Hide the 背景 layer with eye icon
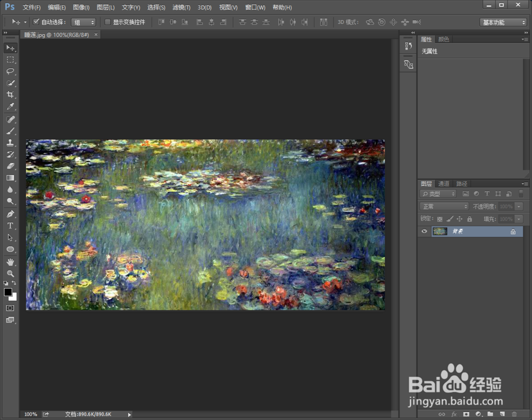This screenshot has width=532, height=420. click(424, 231)
